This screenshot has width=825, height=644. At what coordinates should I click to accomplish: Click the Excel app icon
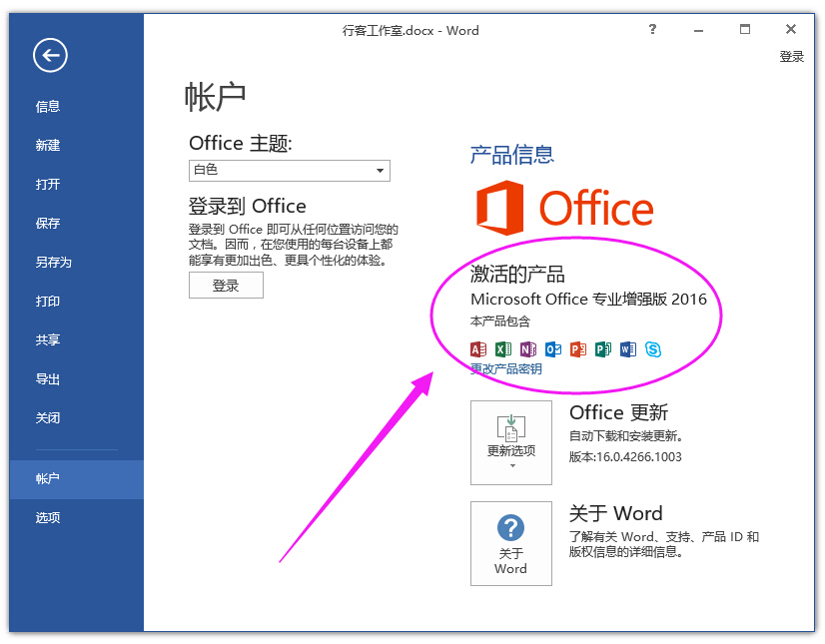(x=503, y=349)
